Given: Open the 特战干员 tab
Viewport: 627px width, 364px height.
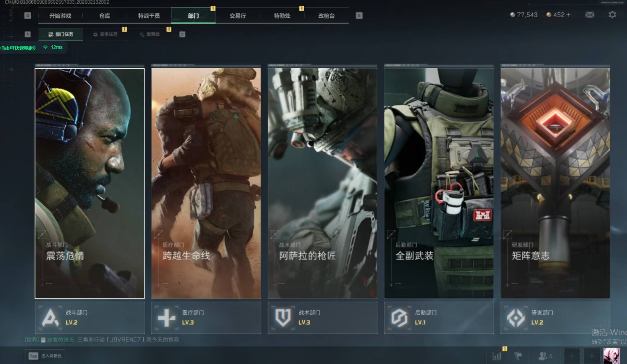Looking at the screenshot, I should click(x=149, y=16).
